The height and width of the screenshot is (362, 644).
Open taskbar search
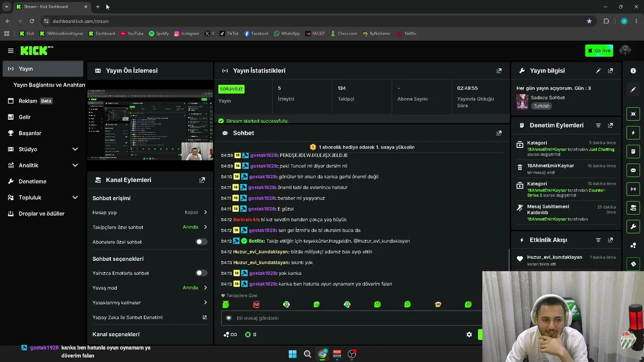point(307,354)
